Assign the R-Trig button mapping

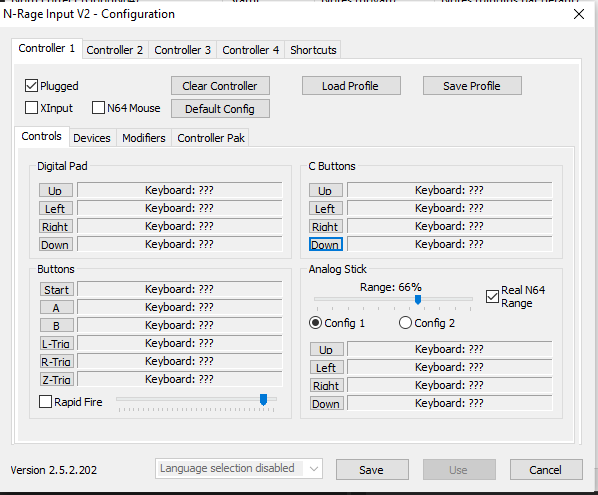coord(56,361)
